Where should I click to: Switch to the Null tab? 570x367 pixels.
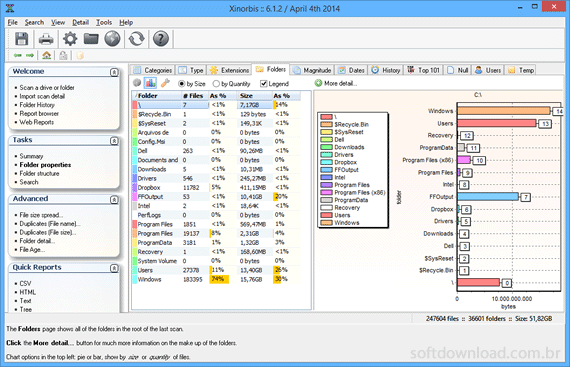[458, 70]
